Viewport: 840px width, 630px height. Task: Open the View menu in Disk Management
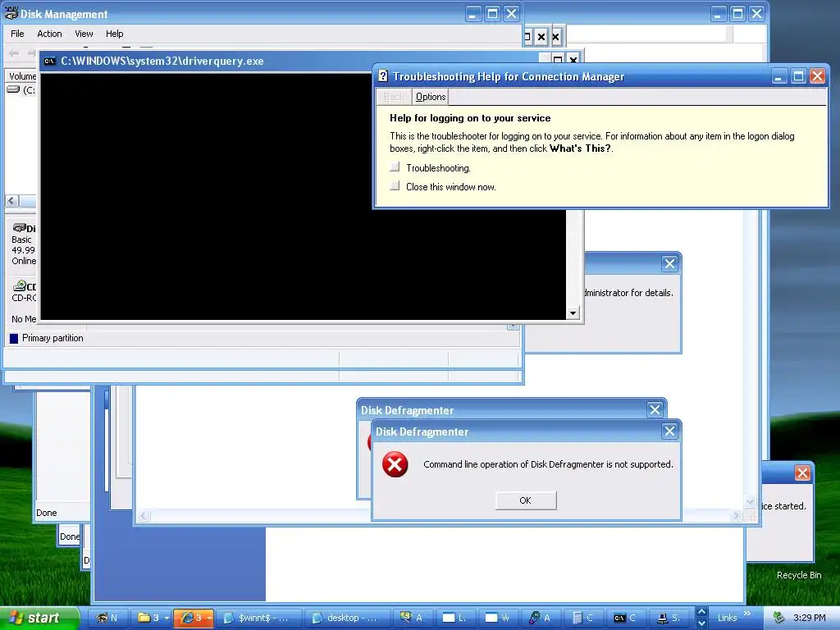click(84, 34)
